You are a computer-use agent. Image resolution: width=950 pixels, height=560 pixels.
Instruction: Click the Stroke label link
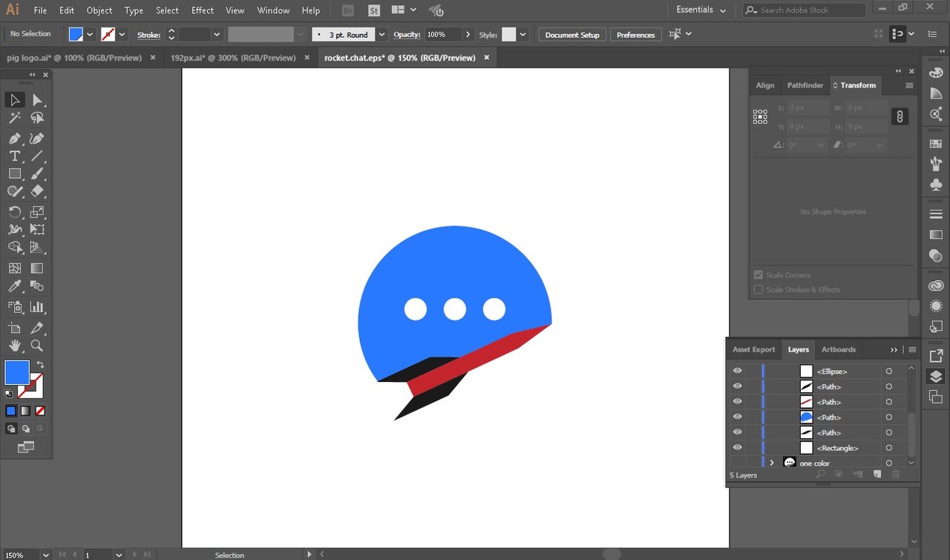tap(148, 34)
